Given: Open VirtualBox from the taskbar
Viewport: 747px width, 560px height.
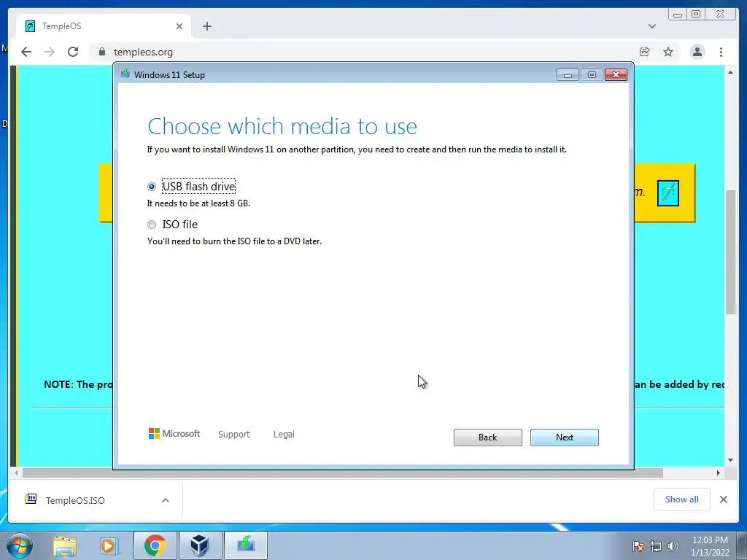Looking at the screenshot, I should (x=200, y=545).
